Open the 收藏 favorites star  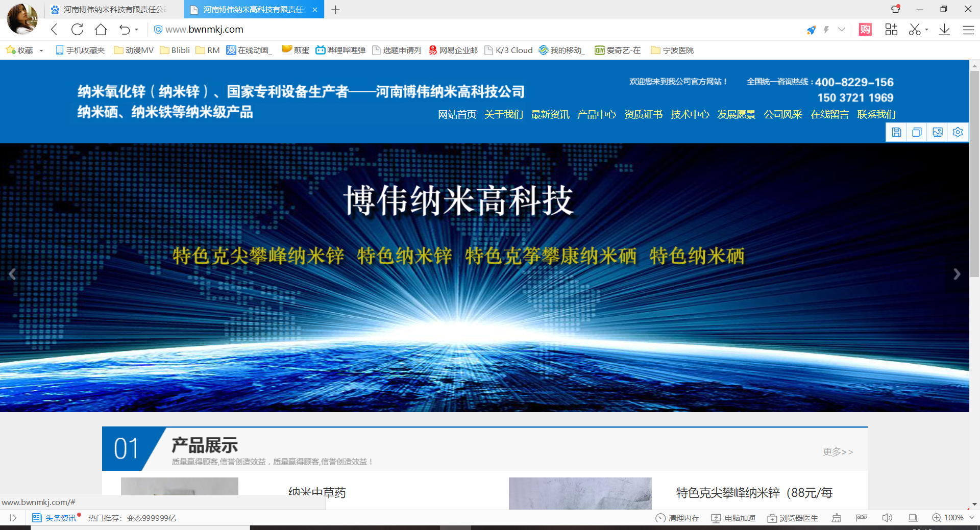coord(19,50)
